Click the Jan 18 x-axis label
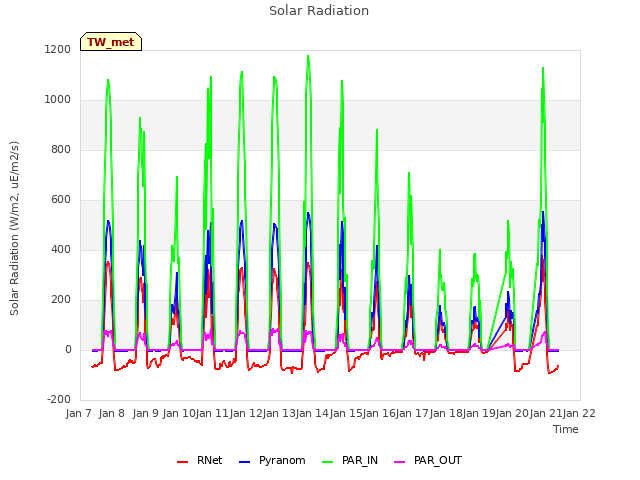This screenshot has width=640, height=480. [x=446, y=413]
